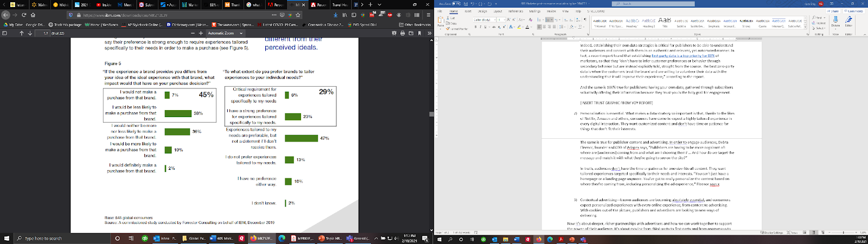Viewport: 868px width, 244px height.
Task: Zoom in on the PDF
Action: pos(201,33)
